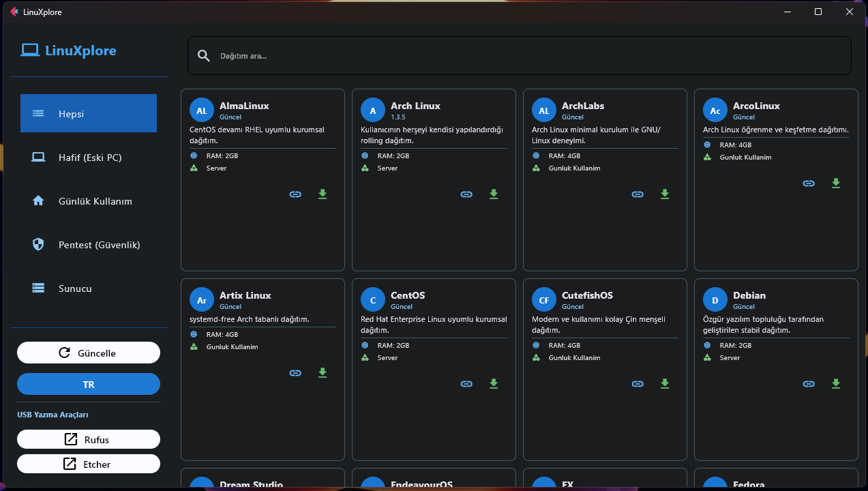868x491 pixels.
Task: Toggle the TR language button
Action: pos(89,384)
